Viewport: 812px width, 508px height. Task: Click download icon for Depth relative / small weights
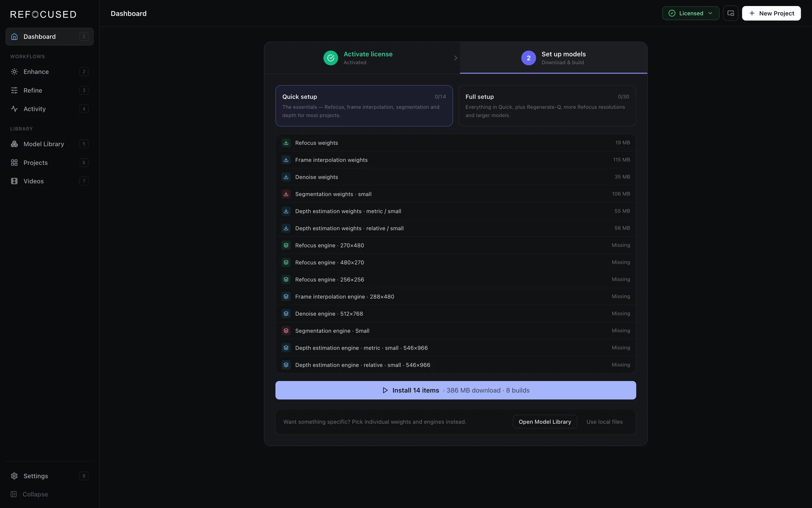[286, 228]
